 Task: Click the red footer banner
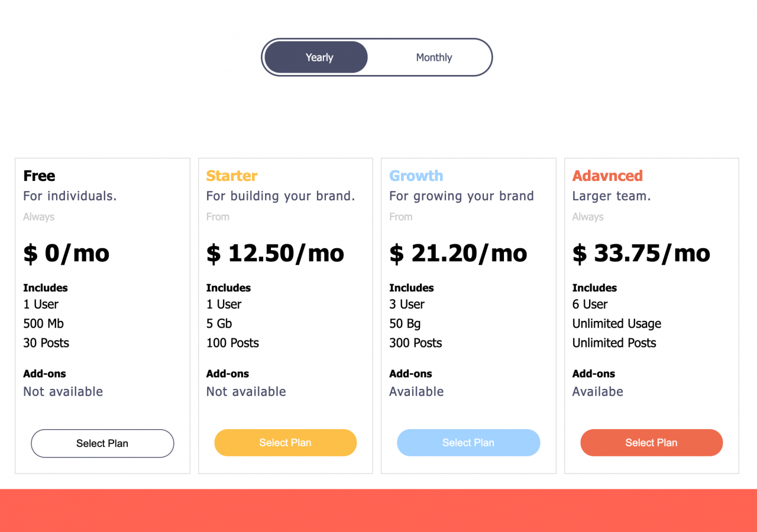click(x=378, y=510)
